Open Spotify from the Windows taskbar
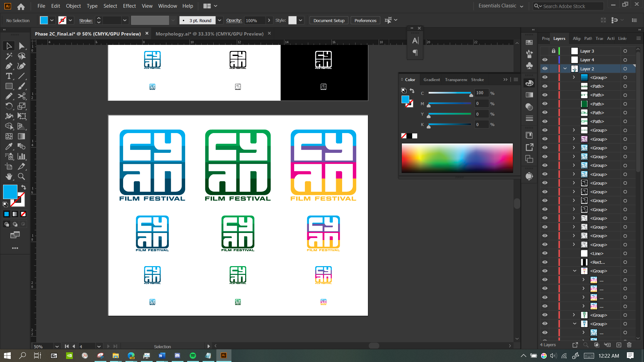Image resolution: width=644 pixels, height=362 pixels. click(x=193, y=356)
